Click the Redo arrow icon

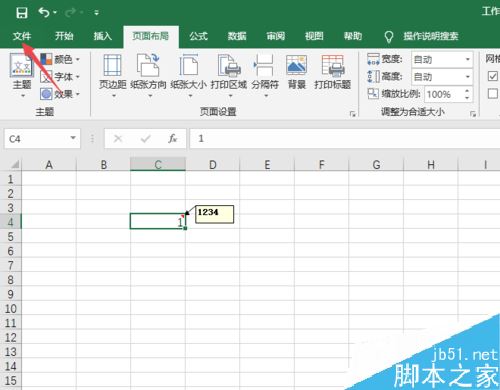(x=70, y=13)
